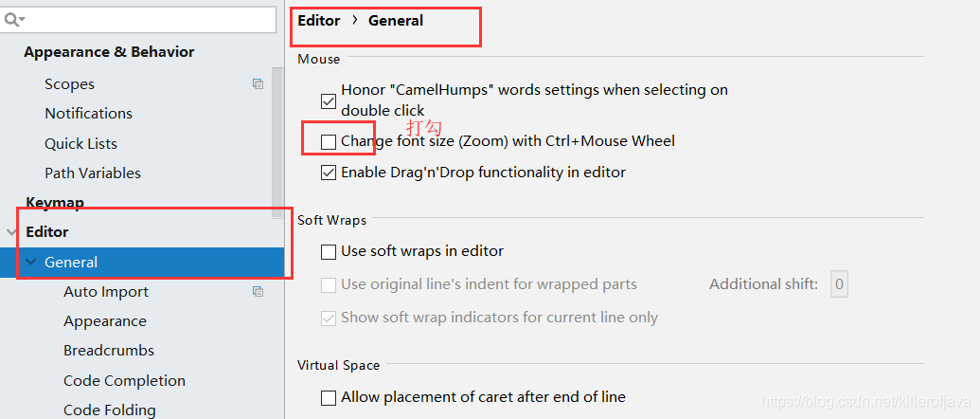Enable Use soft wraps in editor
This screenshot has height=419, width=980.
(x=329, y=252)
